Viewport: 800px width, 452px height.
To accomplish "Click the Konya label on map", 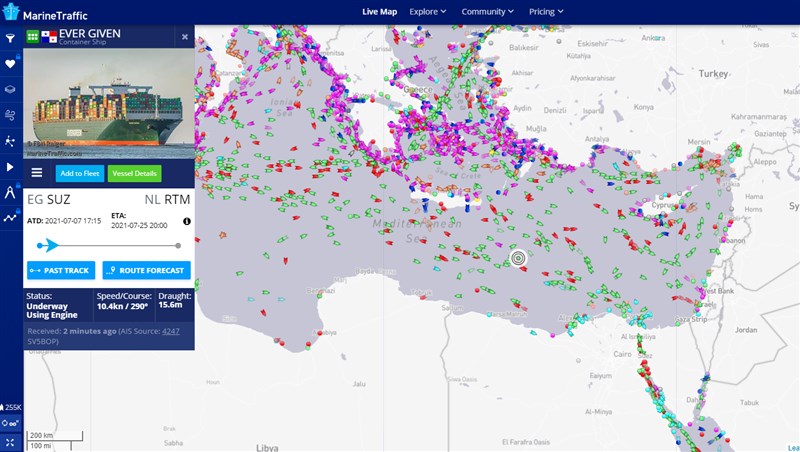I will (x=643, y=107).
